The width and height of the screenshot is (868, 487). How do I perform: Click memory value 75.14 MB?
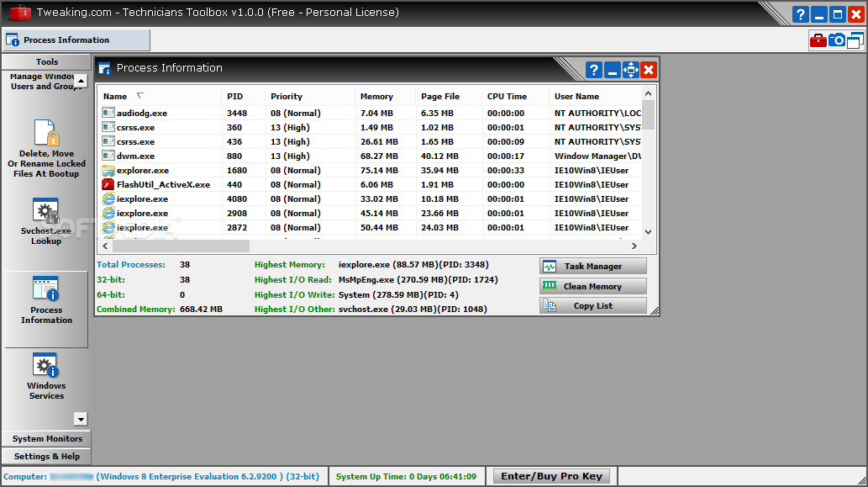379,171
